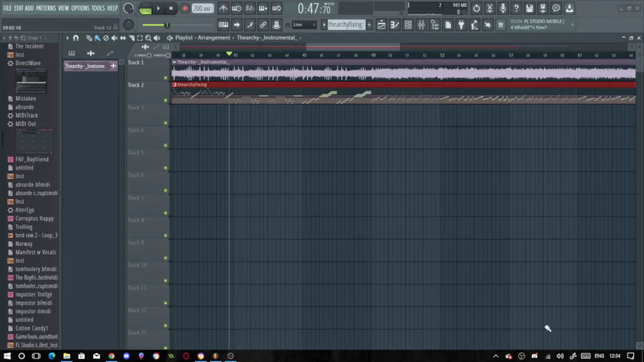
Task: Open the Line snap dropdown
Action: point(304,24)
